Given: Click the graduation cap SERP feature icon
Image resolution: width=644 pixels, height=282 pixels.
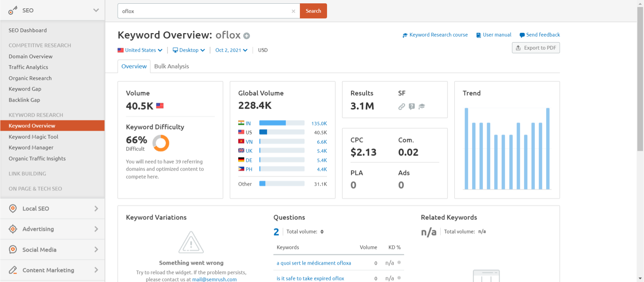Looking at the screenshot, I should 422,106.
